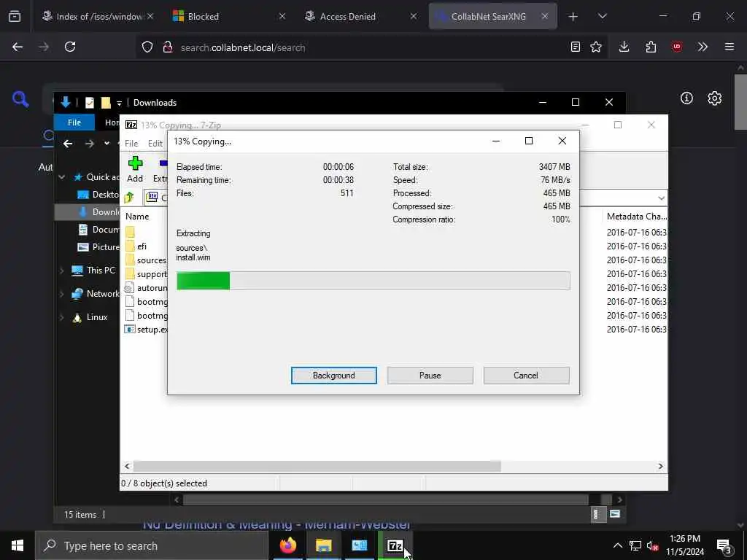Open the File tab in Explorer ribbon
The width and height of the screenshot is (747, 560).
click(74, 122)
